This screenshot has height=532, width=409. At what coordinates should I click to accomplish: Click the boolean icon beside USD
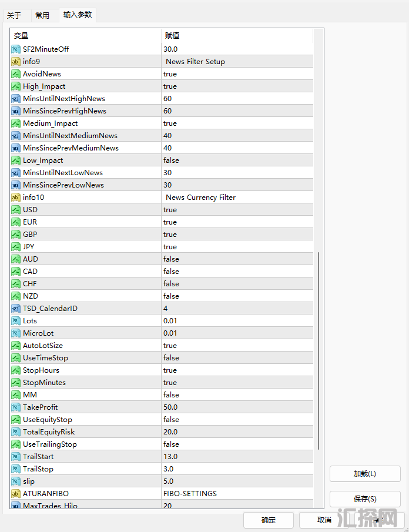click(16, 210)
